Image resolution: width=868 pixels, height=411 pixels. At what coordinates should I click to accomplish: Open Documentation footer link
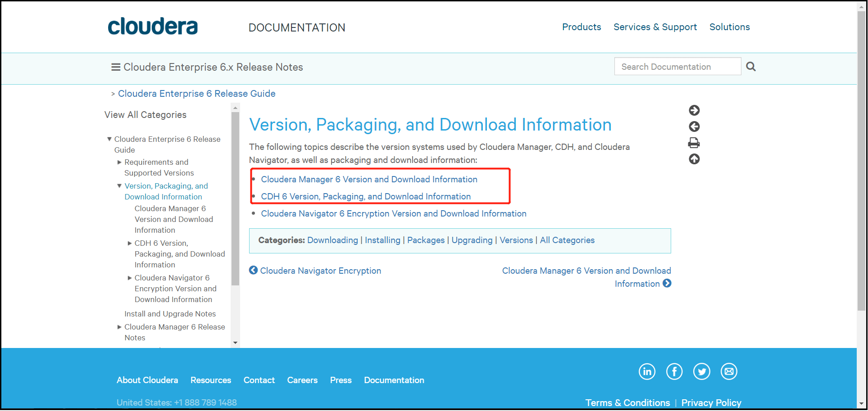394,380
